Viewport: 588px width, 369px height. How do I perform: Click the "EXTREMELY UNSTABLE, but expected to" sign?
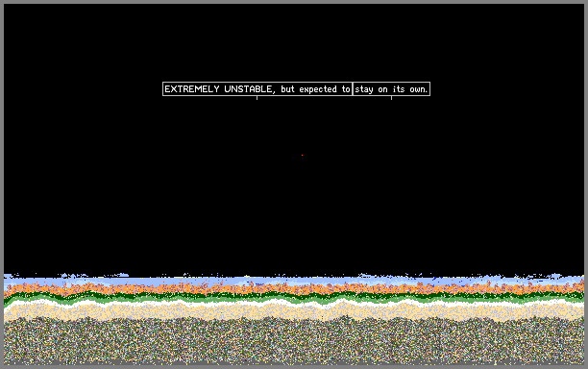click(257, 88)
